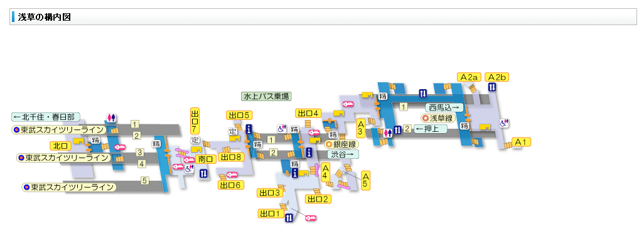Click the restroom icon above Tobu platform 1
The width and height of the screenshot is (644, 238).
tap(111, 117)
